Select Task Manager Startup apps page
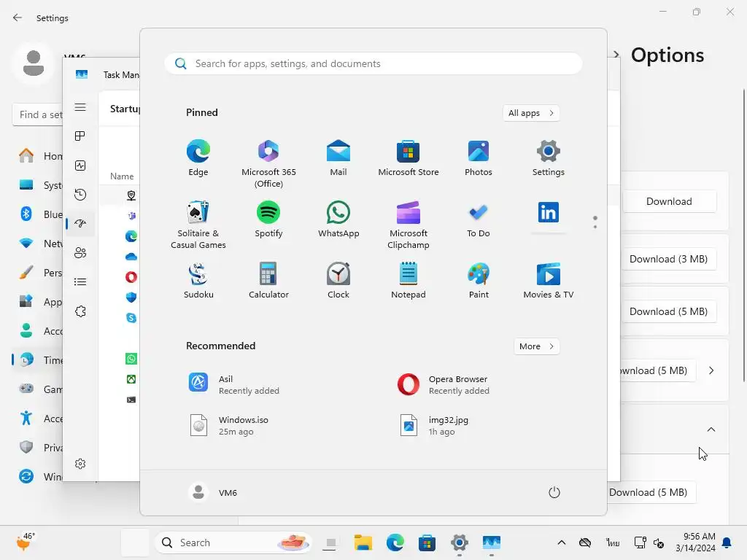This screenshot has height=560, width=747. tap(80, 223)
